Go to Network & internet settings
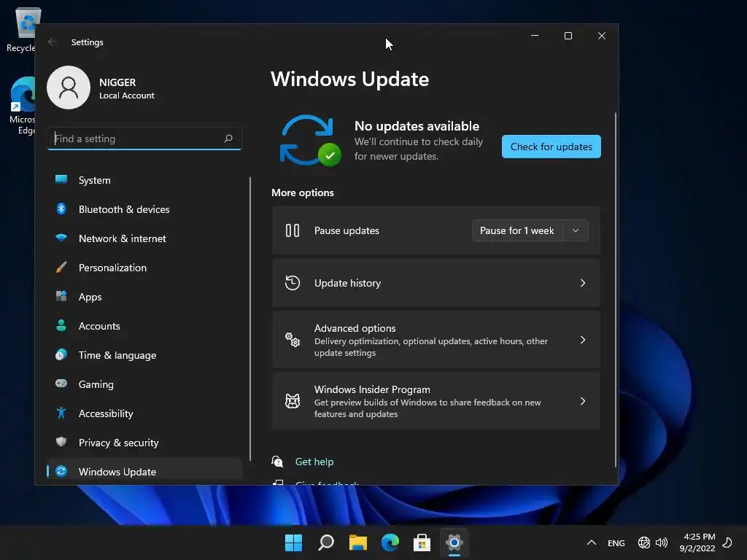 click(144, 238)
